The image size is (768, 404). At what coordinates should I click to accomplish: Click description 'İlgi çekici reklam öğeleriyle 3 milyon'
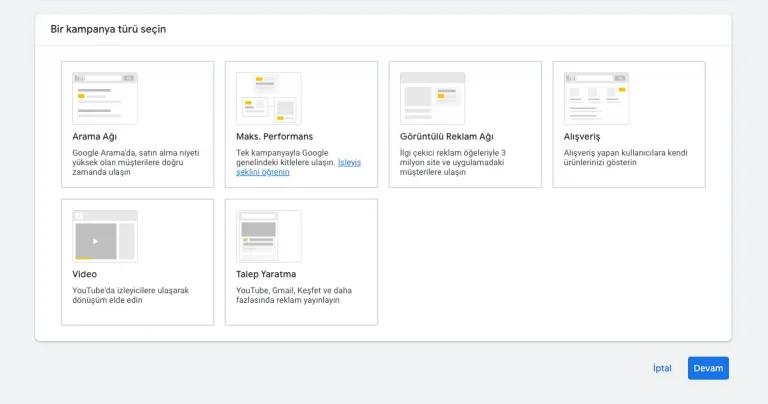(453, 162)
